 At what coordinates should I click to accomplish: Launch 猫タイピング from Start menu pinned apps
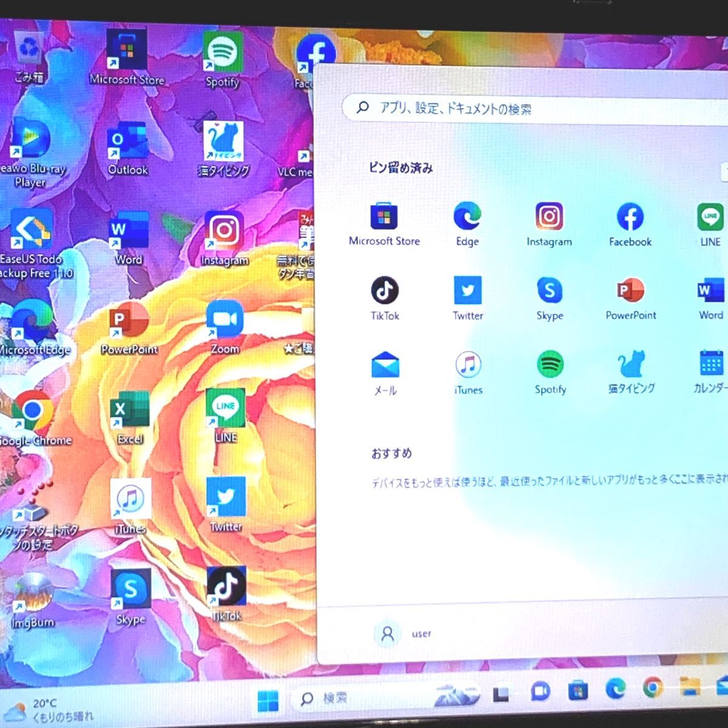[632, 372]
